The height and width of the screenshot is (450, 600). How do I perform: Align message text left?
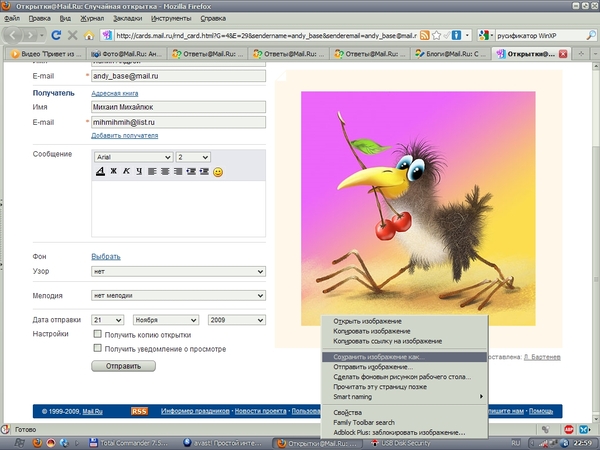152,171
